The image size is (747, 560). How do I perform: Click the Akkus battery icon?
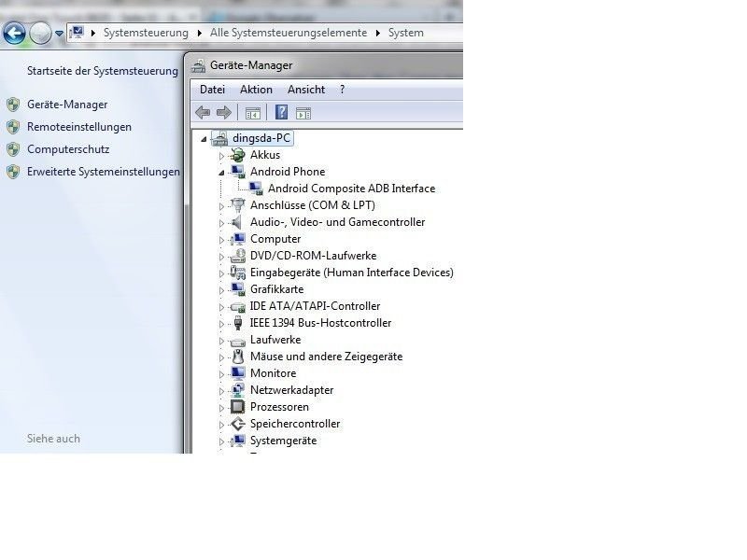coord(237,155)
